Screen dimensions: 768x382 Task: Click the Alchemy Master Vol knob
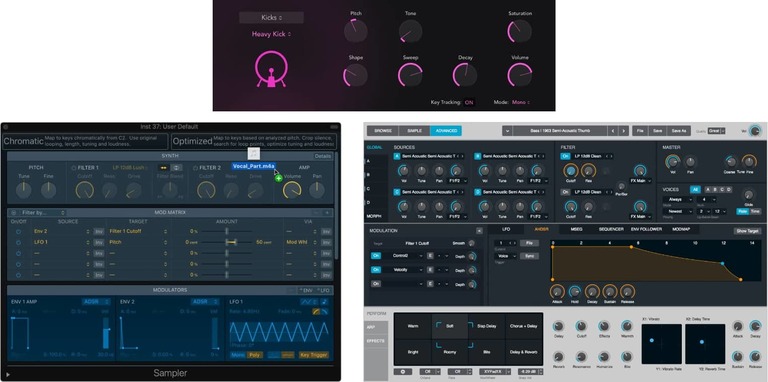point(672,161)
